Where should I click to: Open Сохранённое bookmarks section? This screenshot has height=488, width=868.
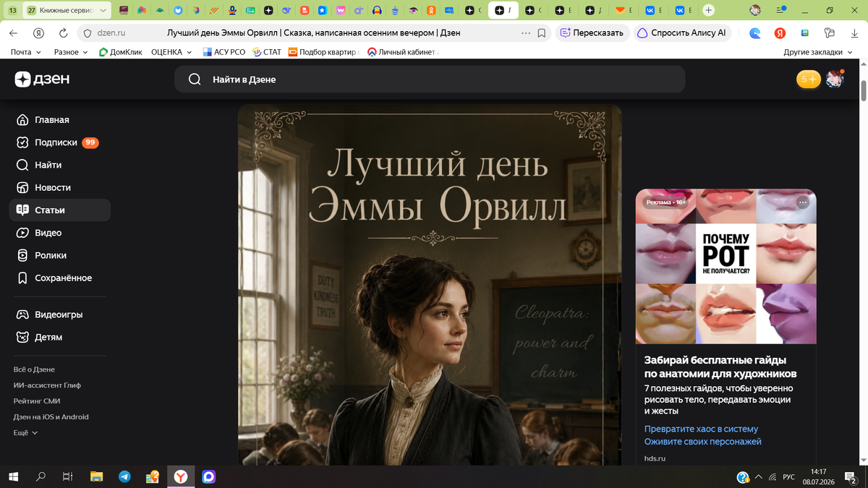tap(54, 278)
